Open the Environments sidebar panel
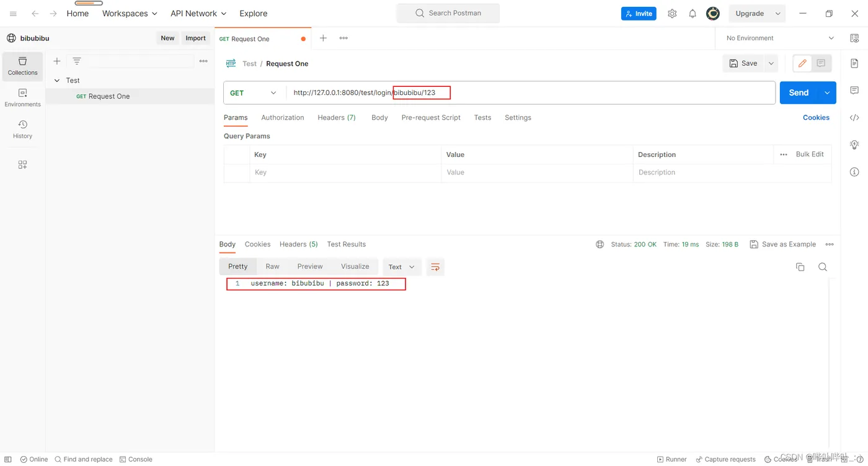The height and width of the screenshot is (466, 868). [23, 98]
